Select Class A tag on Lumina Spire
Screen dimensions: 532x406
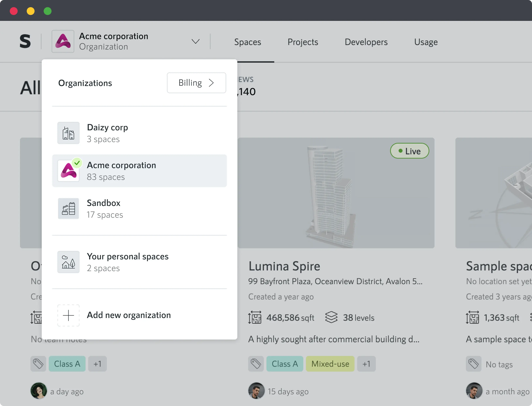pos(285,364)
